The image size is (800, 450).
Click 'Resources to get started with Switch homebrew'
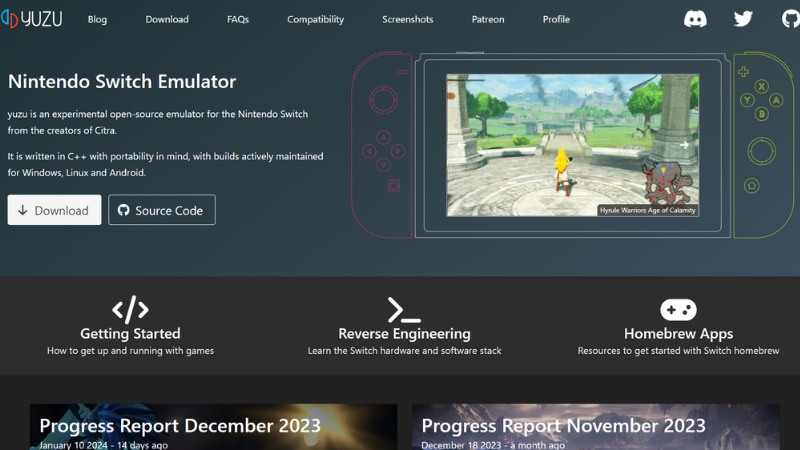pyautogui.click(x=678, y=351)
